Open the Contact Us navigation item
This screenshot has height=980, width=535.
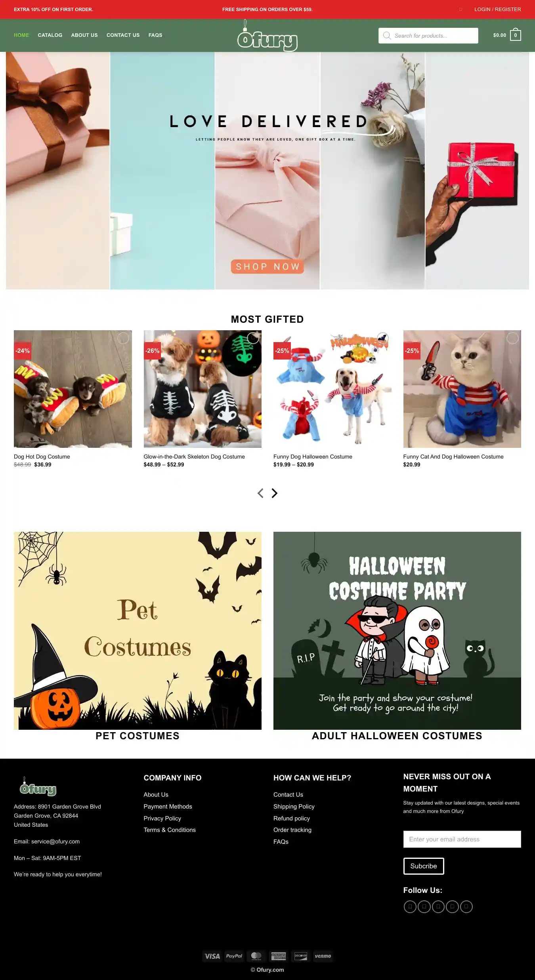(x=123, y=35)
